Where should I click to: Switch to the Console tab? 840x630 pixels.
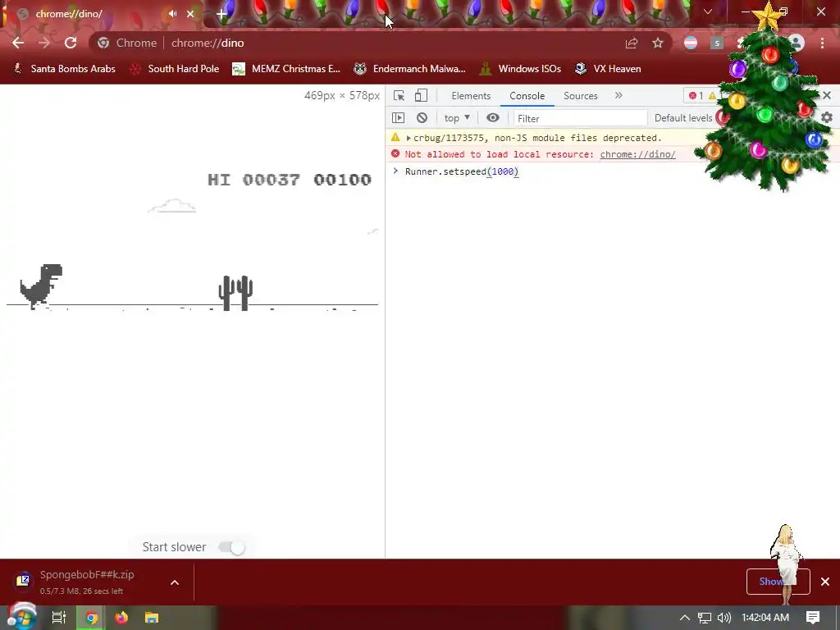527,96
